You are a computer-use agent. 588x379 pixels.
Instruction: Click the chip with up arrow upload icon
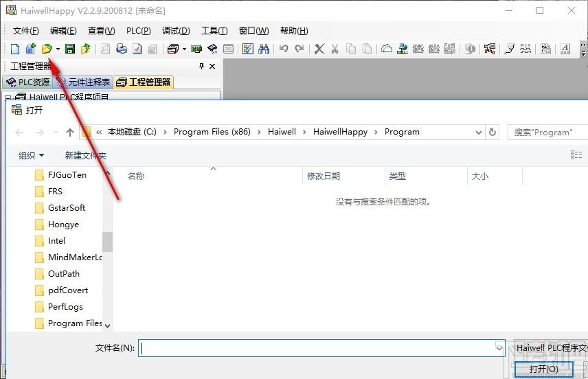tap(418, 49)
